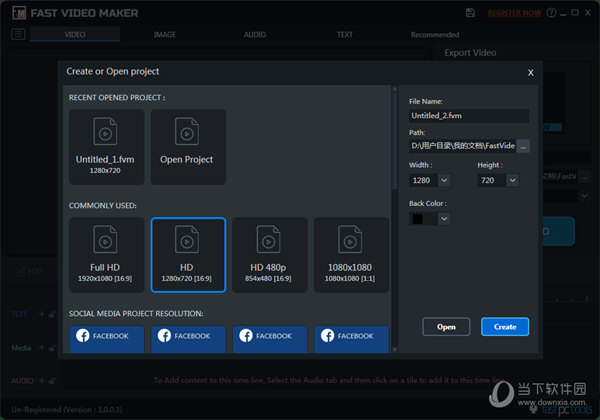Expand the Width dropdown arrow

444,180
